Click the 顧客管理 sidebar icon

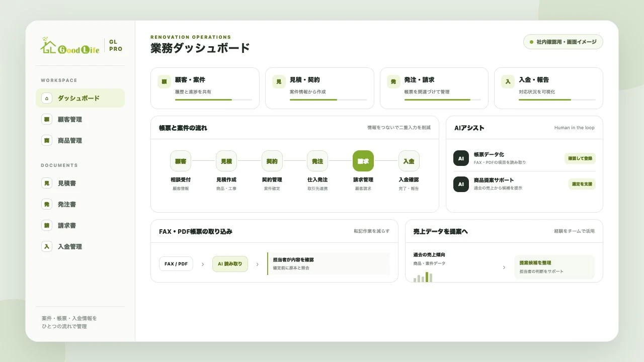click(47, 119)
